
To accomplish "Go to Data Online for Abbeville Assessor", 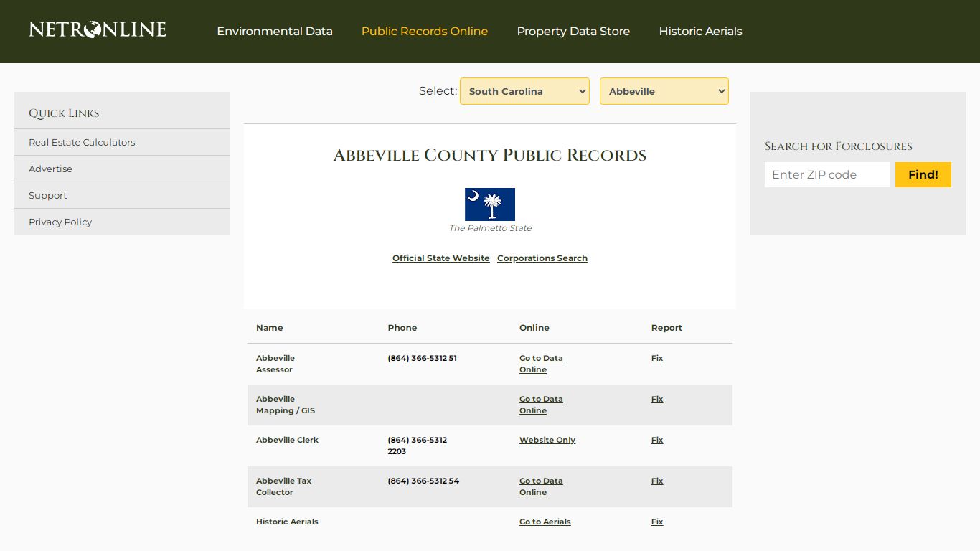I will pos(541,364).
